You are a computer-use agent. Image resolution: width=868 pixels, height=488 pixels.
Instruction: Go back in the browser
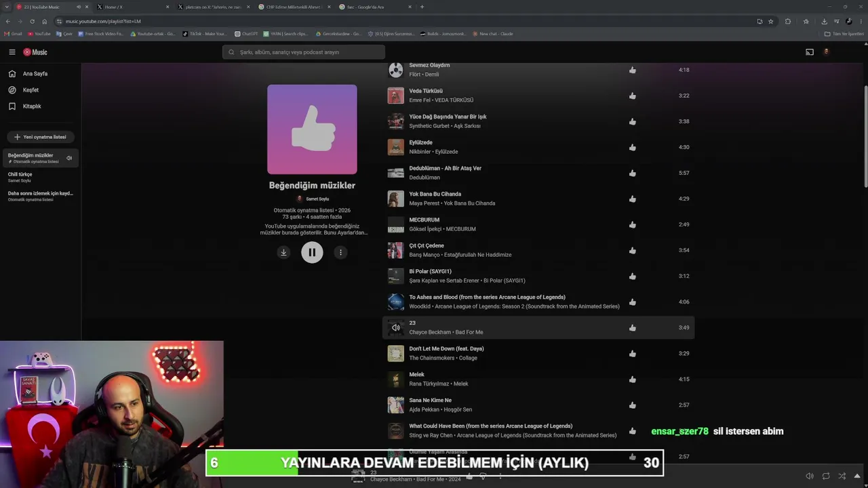[x=7, y=21]
